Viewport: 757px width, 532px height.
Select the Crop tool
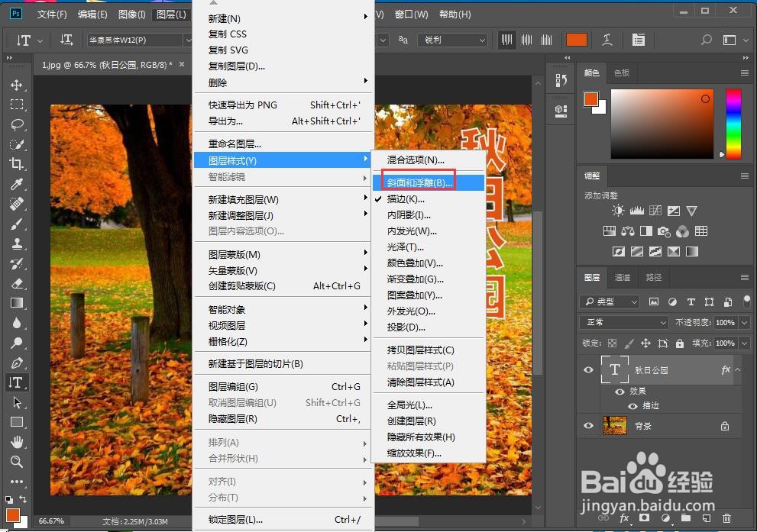point(17,163)
